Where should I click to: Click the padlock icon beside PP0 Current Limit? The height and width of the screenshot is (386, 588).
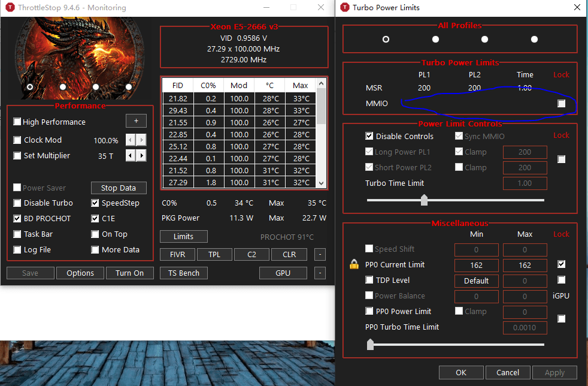[x=354, y=264]
